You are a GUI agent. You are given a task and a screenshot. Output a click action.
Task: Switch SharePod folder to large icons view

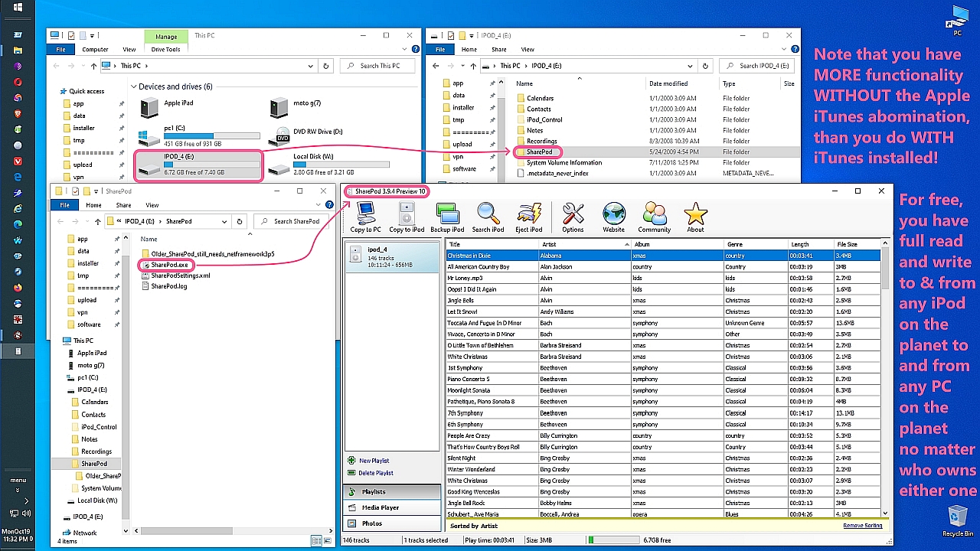(x=328, y=541)
